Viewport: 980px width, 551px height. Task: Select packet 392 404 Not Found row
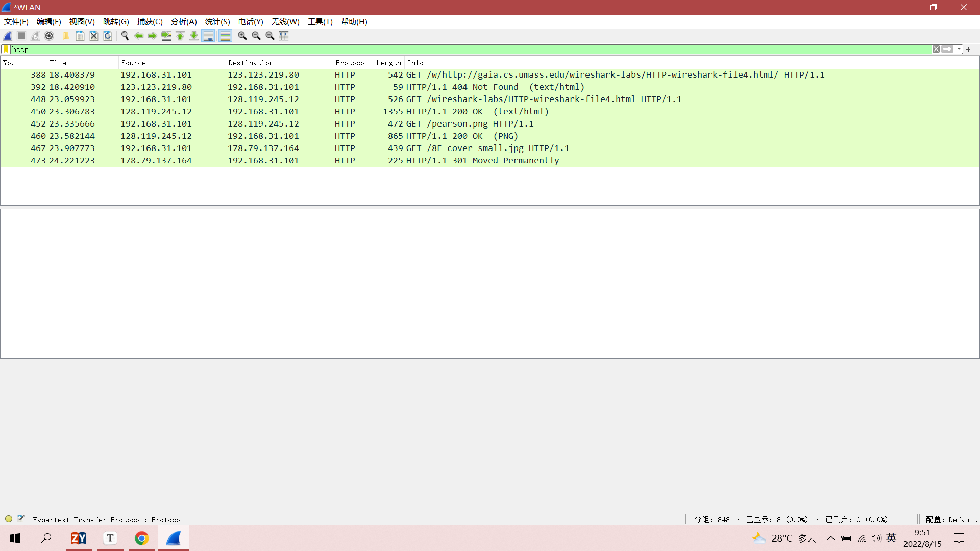point(489,87)
